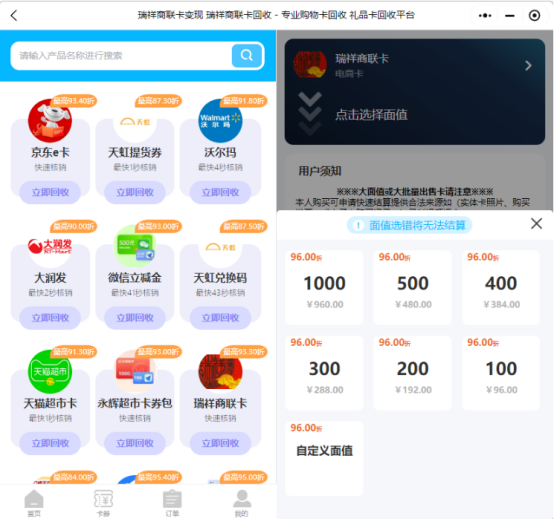
Task: Click the blue search magnifier button
Action: (247, 55)
